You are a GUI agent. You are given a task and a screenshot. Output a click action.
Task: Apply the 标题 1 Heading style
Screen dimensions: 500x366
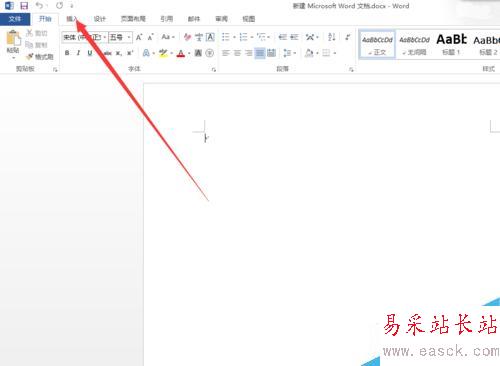[451, 45]
